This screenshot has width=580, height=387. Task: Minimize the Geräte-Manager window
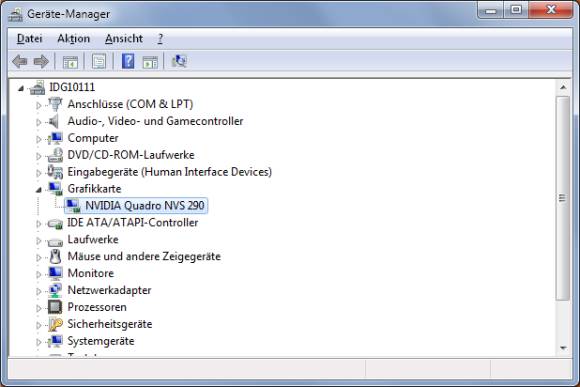click(490, 10)
